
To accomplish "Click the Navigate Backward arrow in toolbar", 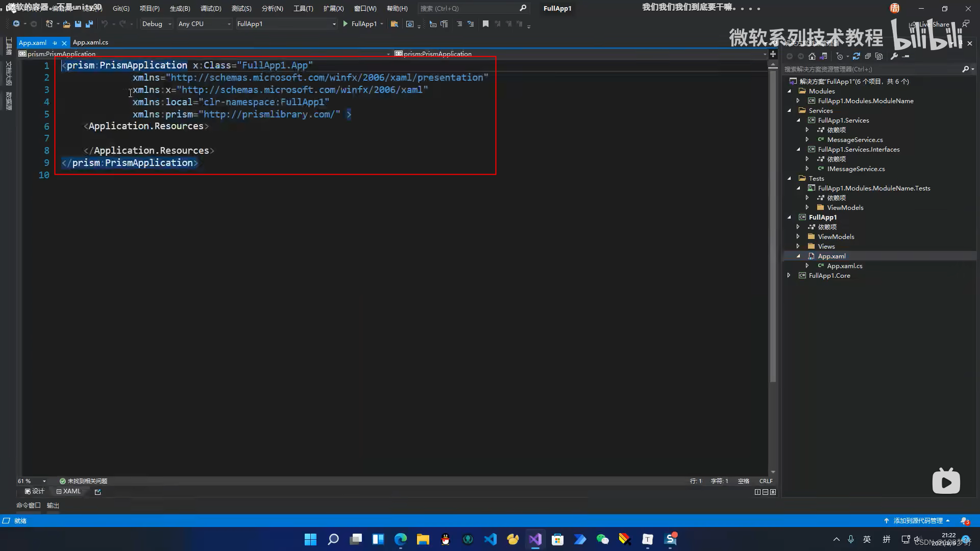I will click(16, 24).
